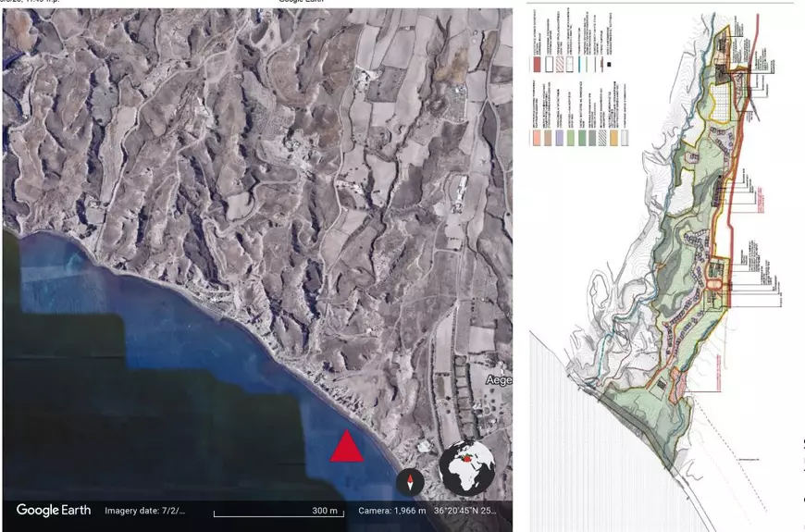This screenshot has height=532, width=805.
Task: Click the pink diagonal-hatched legend swatch
Action: click(x=560, y=64)
